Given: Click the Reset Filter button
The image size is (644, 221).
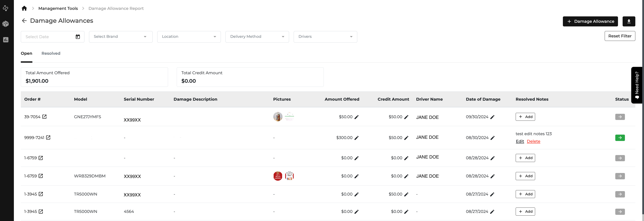Looking at the screenshot, I should (620, 36).
